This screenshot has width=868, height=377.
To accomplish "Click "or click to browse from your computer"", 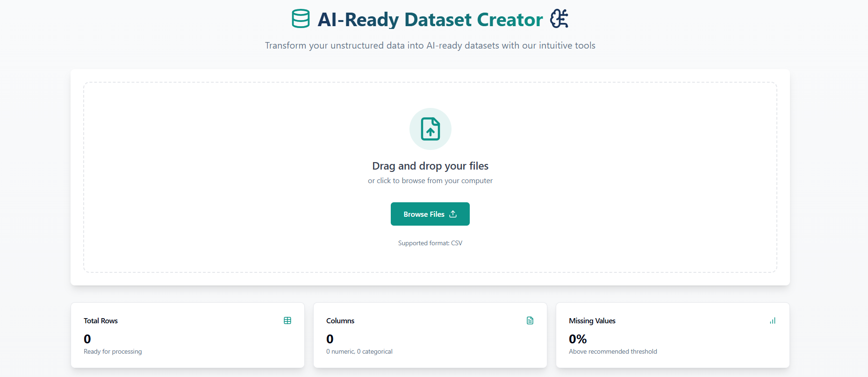I will click(430, 181).
